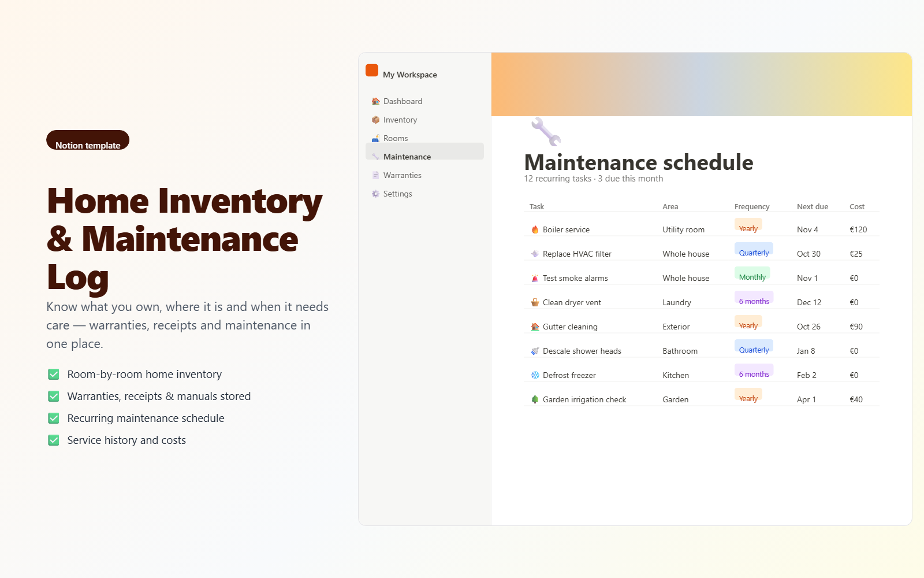
Task: Sort by the Next due column header
Action: click(x=813, y=206)
